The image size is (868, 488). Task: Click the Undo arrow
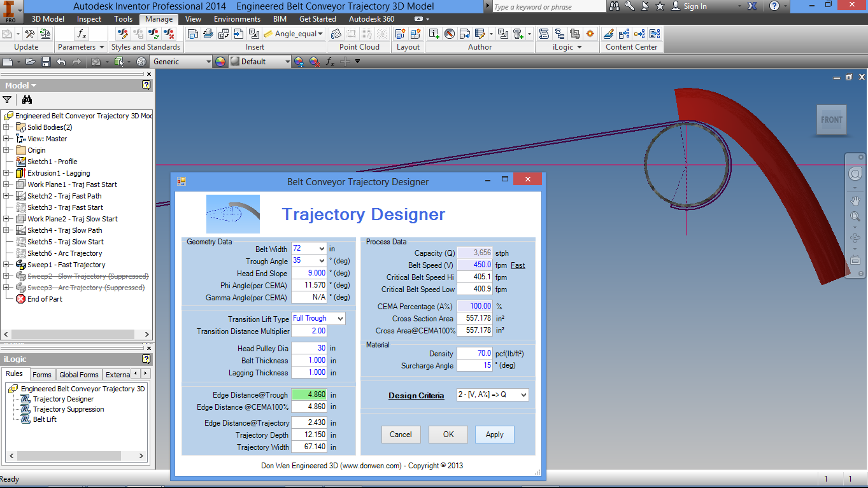tap(61, 62)
